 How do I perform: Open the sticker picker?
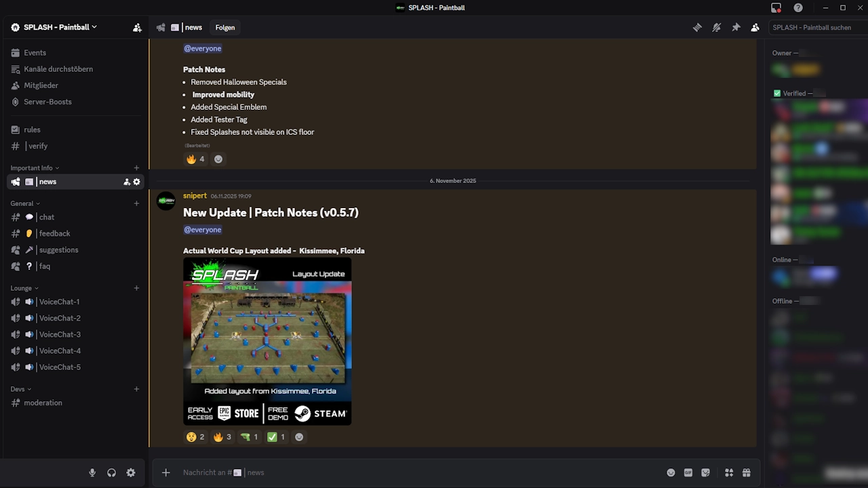[x=706, y=472]
